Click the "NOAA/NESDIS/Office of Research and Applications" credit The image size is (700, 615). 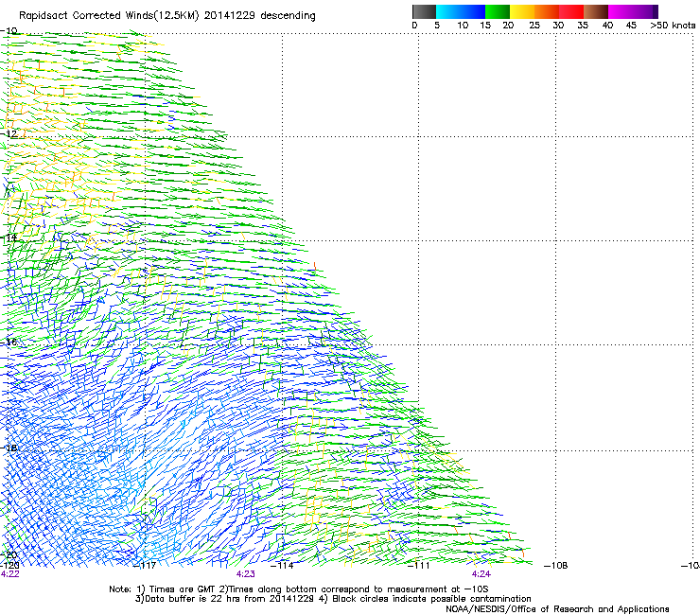coord(557,609)
